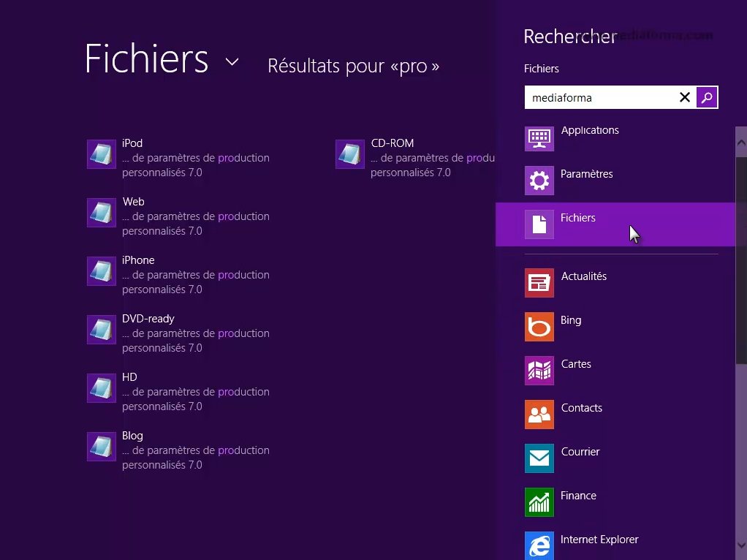Select the Paramètres gear icon
Image resolution: width=747 pixels, height=560 pixels.
(539, 181)
